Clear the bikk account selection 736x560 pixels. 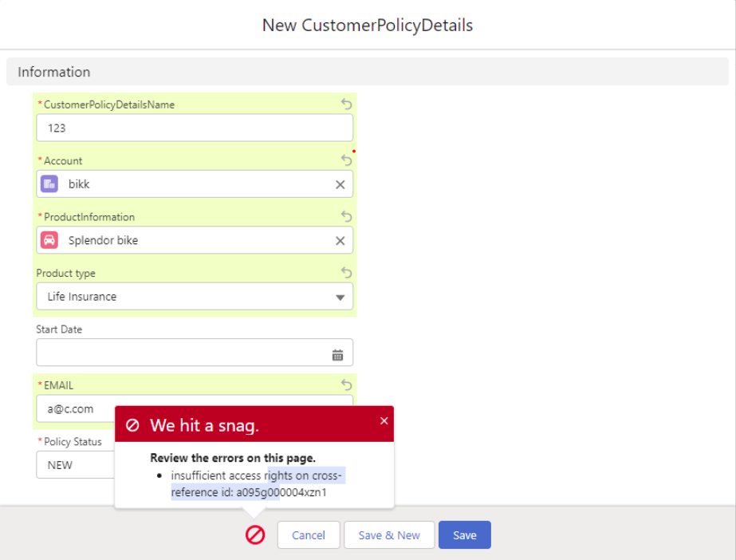click(340, 184)
